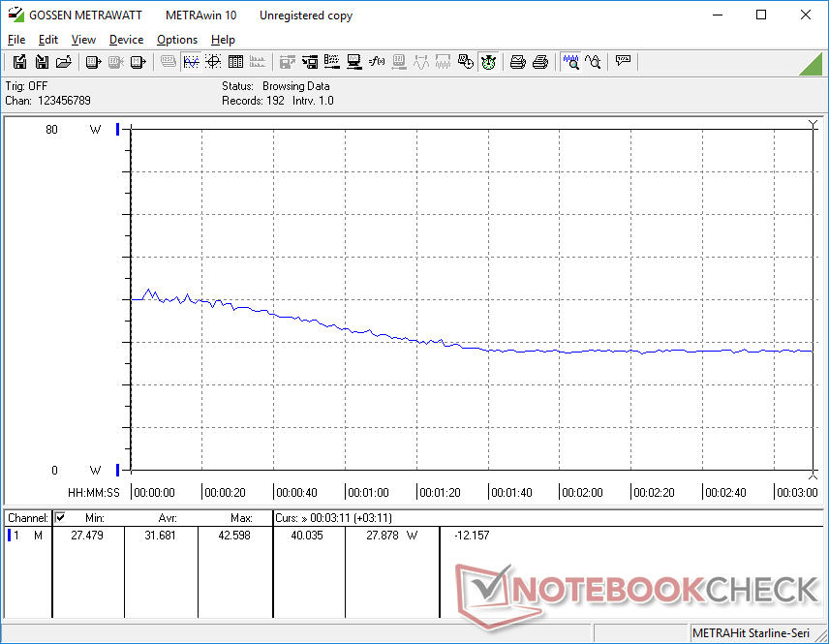Screen dimensions: 829x644
Task: Click the Curs: time readout header
Action: pyautogui.click(x=334, y=518)
